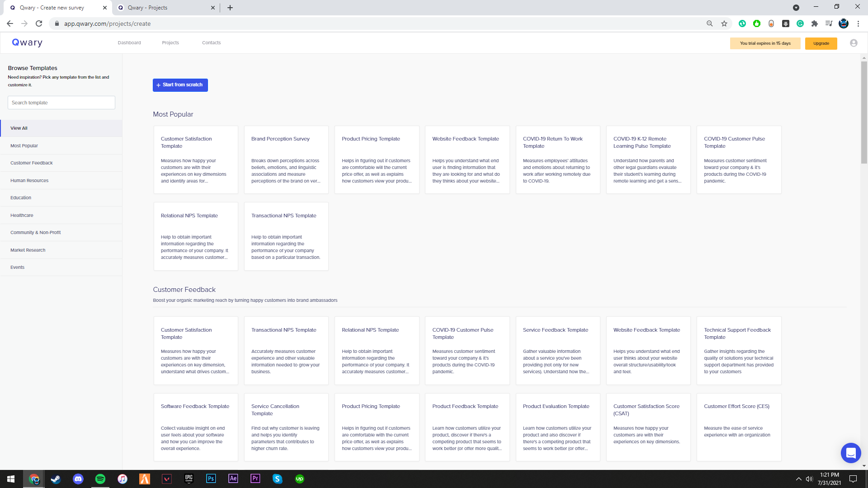Viewport: 868px width, 488px height.
Task: Open the chat support bubble
Action: (x=850, y=453)
